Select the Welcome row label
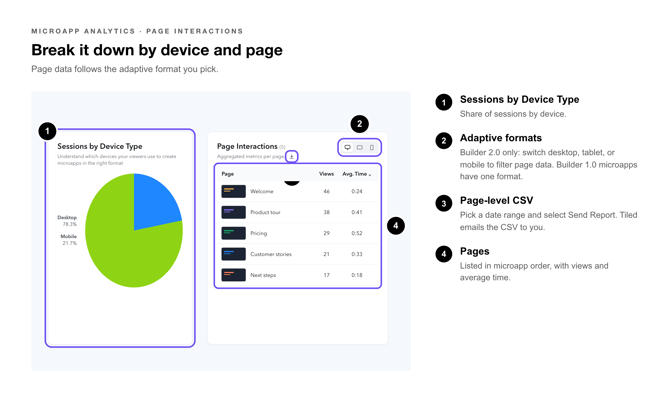 click(x=262, y=191)
